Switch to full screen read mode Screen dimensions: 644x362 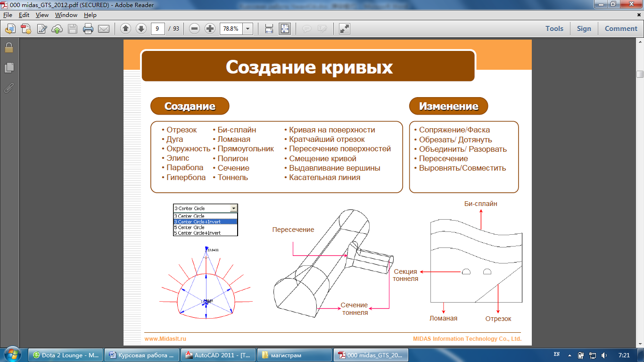[345, 29]
